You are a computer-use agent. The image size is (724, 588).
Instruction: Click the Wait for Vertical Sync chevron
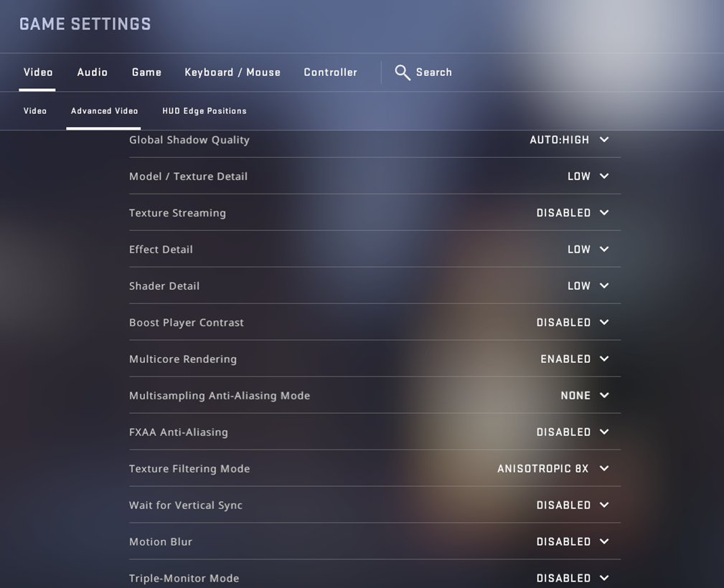pyautogui.click(x=604, y=506)
